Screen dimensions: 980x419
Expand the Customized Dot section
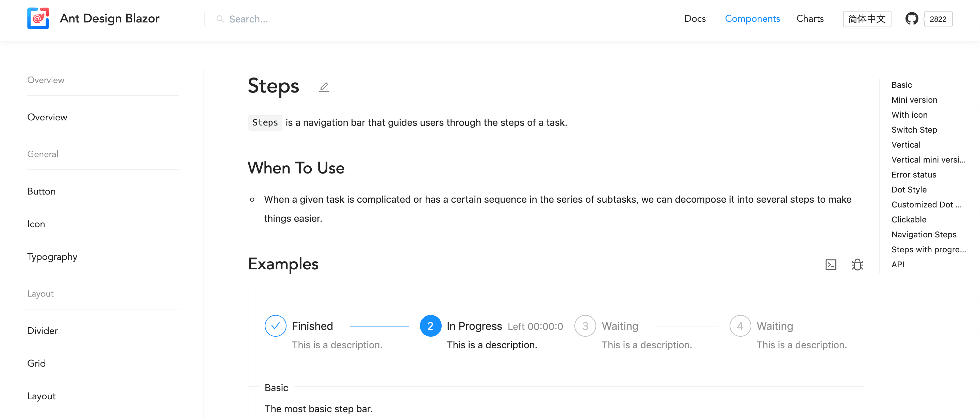(x=928, y=204)
